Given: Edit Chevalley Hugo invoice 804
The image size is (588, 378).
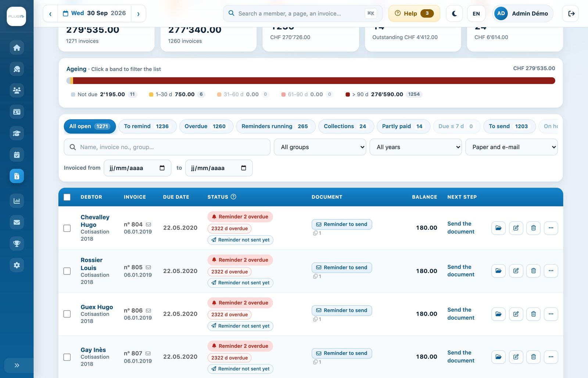Looking at the screenshot, I should point(516,228).
